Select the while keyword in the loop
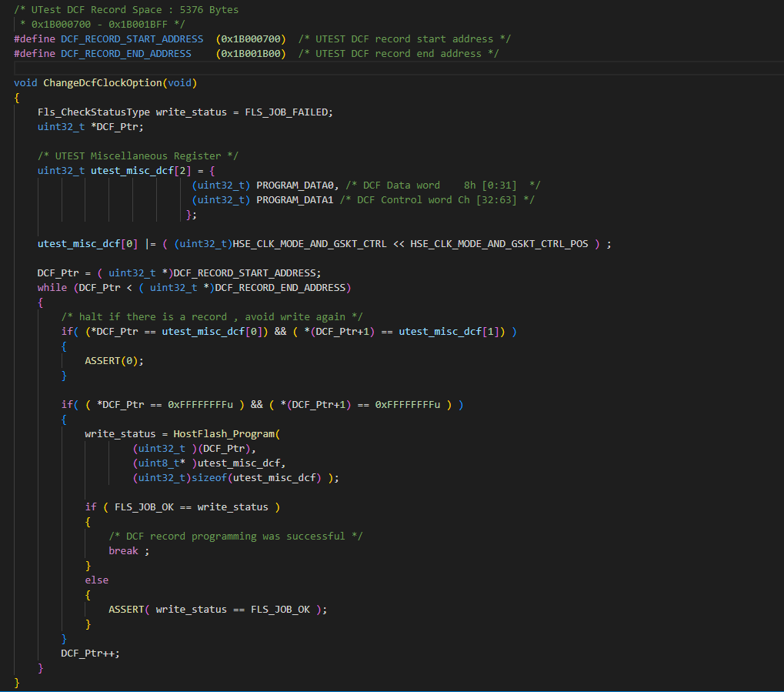The image size is (784, 692). [52, 287]
